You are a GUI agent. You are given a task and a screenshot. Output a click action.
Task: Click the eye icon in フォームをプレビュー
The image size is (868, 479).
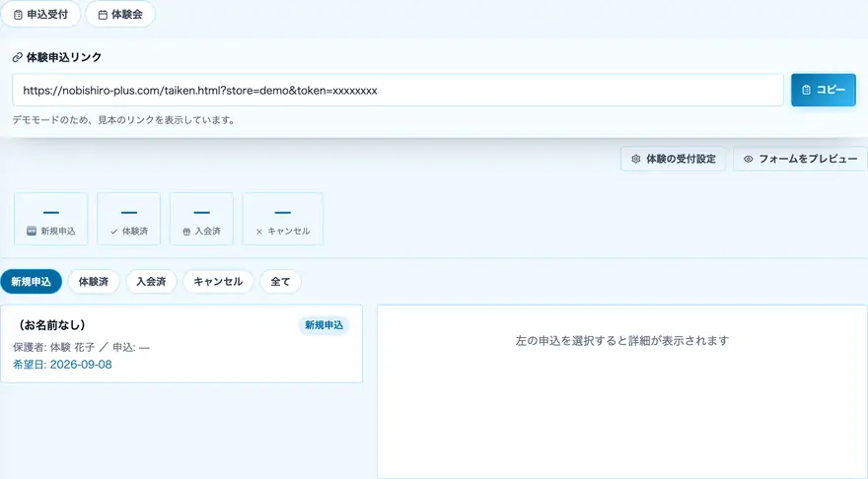pos(749,159)
